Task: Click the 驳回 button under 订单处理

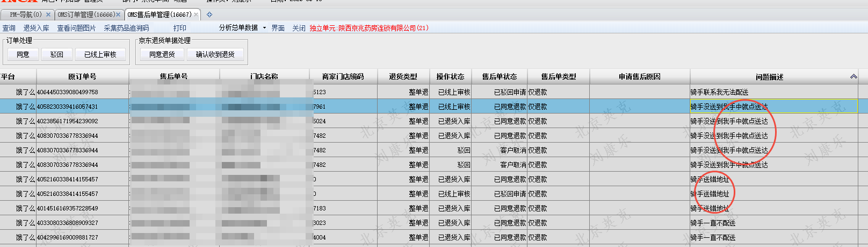Action: tap(57, 54)
